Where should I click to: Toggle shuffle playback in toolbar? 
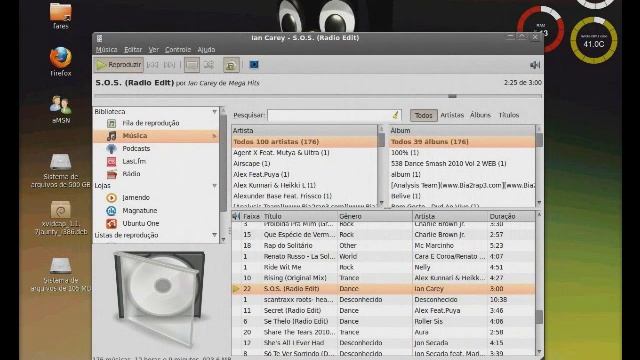209,65
